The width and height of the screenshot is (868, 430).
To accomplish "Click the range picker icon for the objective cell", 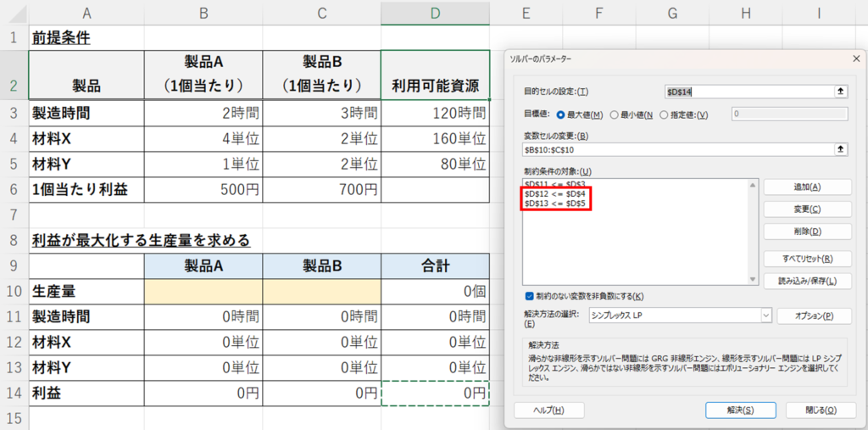I will tap(841, 91).
